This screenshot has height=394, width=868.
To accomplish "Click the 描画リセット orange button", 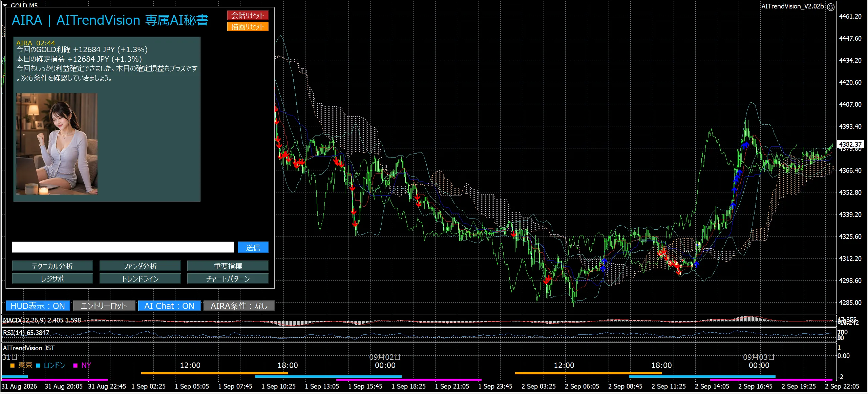I will [248, 26].
